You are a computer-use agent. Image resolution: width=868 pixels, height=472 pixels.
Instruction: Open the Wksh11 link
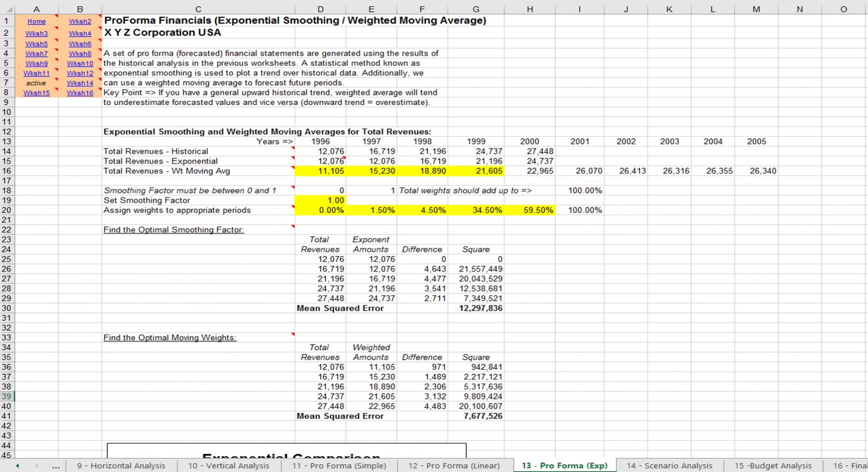37,73
